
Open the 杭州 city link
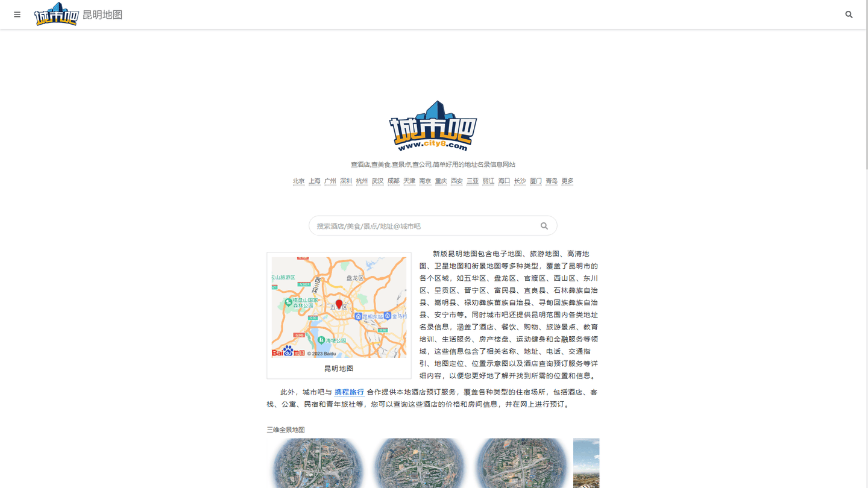(362, 181)
